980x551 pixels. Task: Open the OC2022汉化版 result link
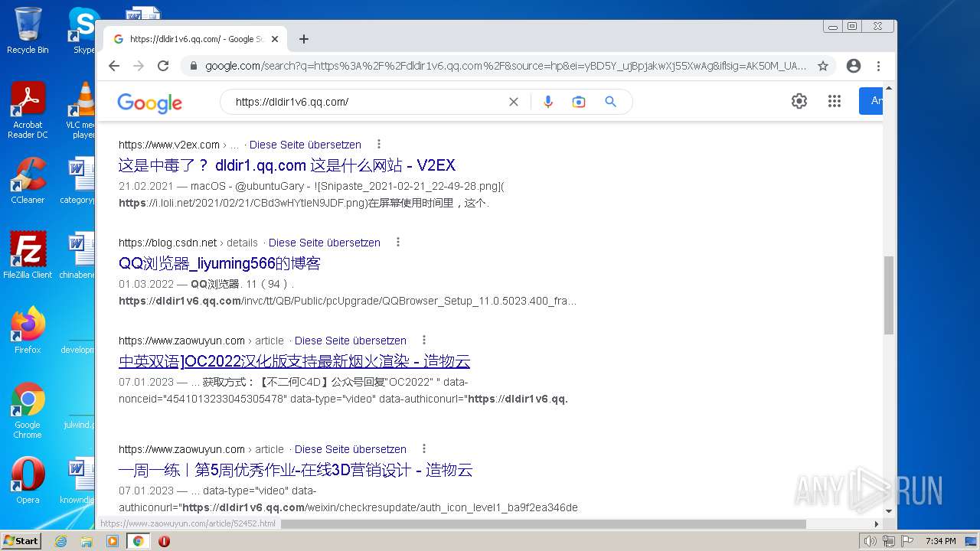(x=295, y=361)
